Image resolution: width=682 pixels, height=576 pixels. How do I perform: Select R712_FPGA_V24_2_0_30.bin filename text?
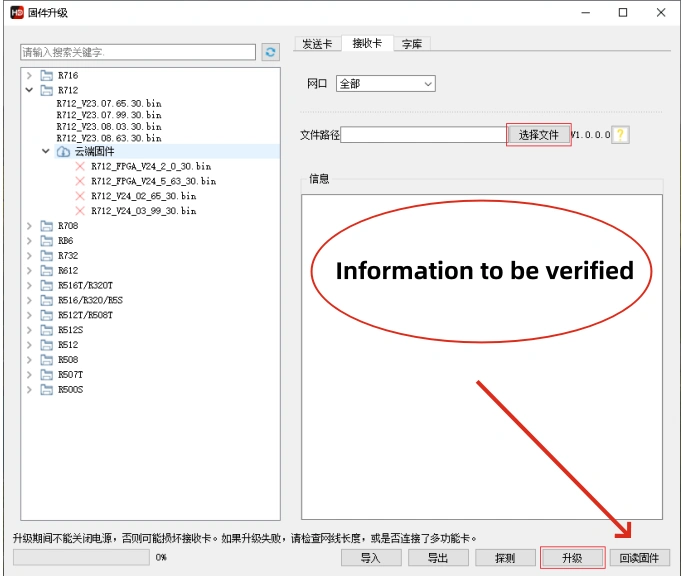[151, 166]
